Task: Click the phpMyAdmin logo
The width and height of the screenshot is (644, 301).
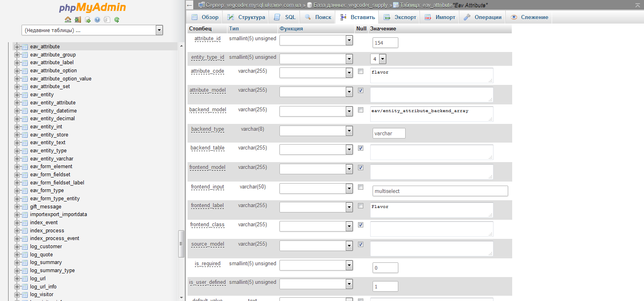Action: pos(92,7)
